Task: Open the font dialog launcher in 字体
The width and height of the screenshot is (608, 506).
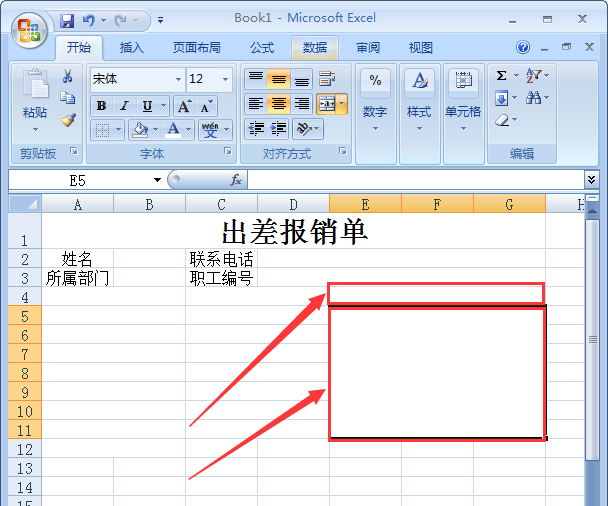Action: point(228,151)
